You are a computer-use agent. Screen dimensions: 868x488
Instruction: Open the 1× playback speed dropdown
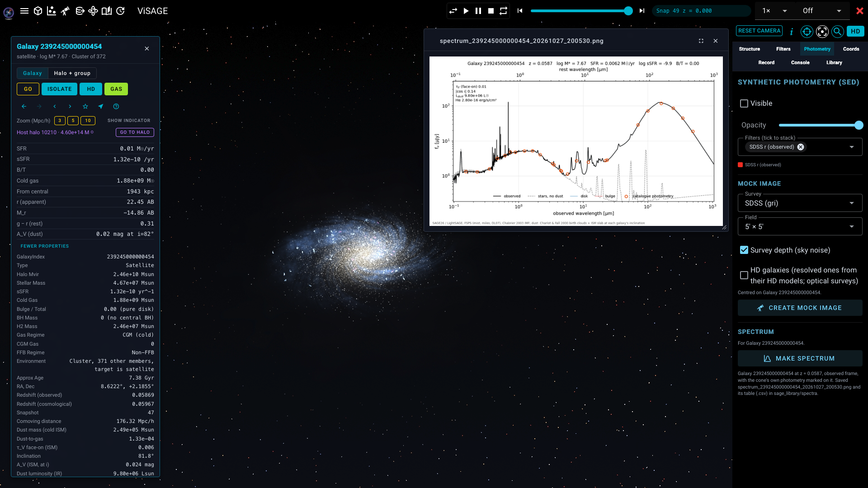tap(775, 11)
